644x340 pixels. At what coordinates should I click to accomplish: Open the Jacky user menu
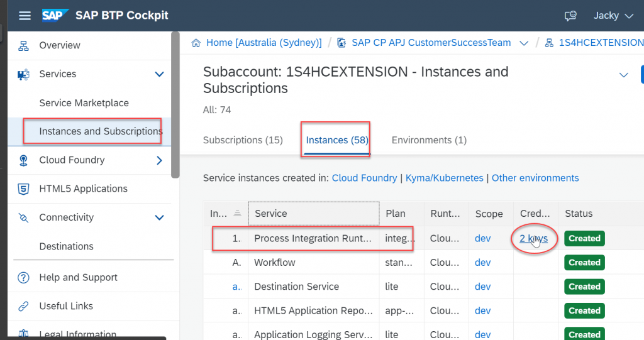point(613,16)
